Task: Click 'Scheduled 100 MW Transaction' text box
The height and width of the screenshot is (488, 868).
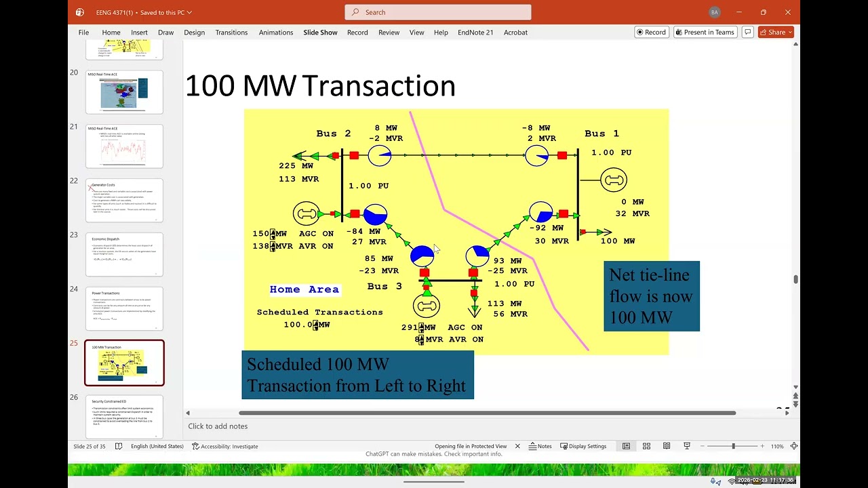Action: [357, 375]
